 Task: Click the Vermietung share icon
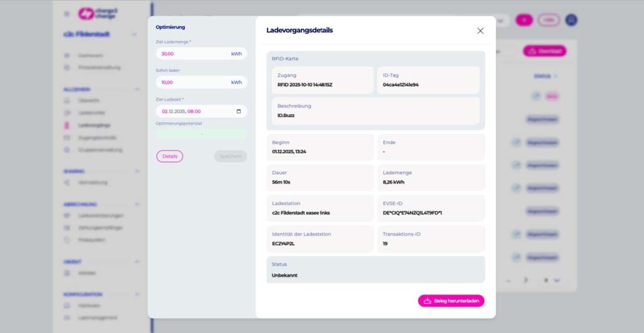[x=67, y=182]
